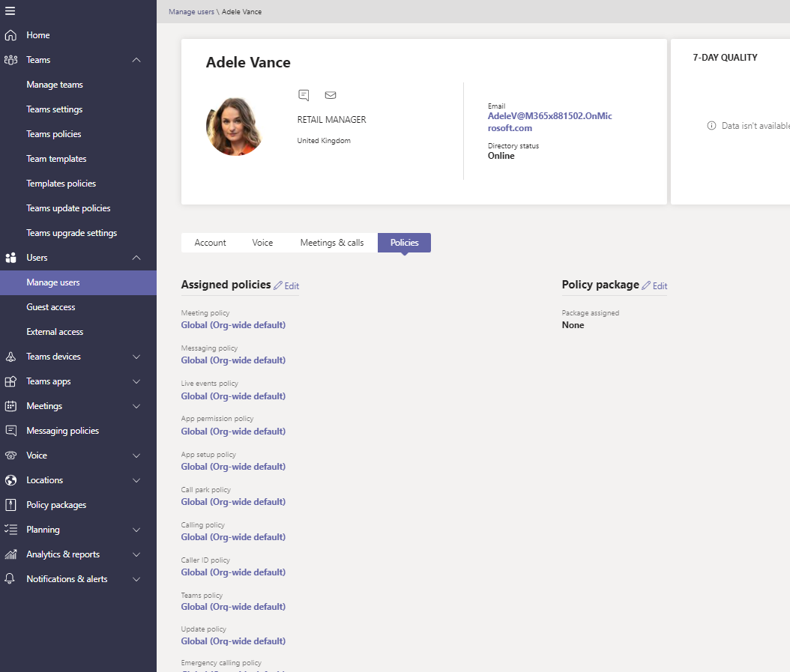Click the Home icon in sidebar
The width and height of the screenshot is (790, 672).
pyautogui.click(x=10, y=35)
